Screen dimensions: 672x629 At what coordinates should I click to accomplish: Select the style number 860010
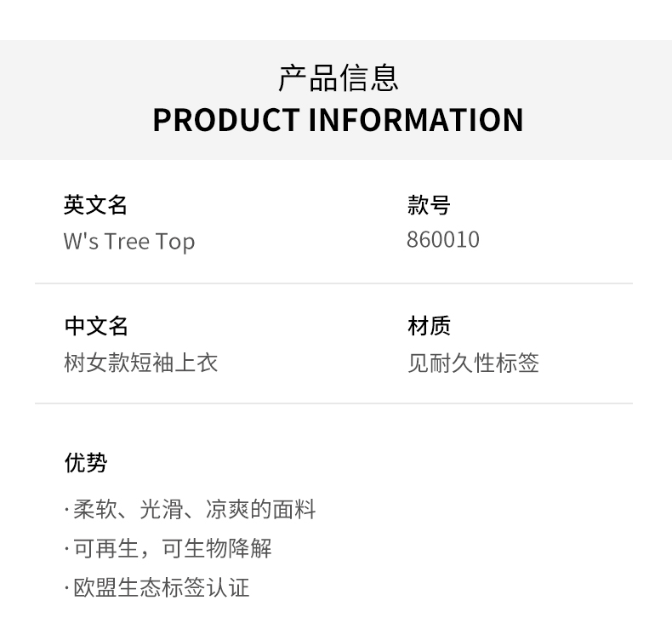pos(442,240)
